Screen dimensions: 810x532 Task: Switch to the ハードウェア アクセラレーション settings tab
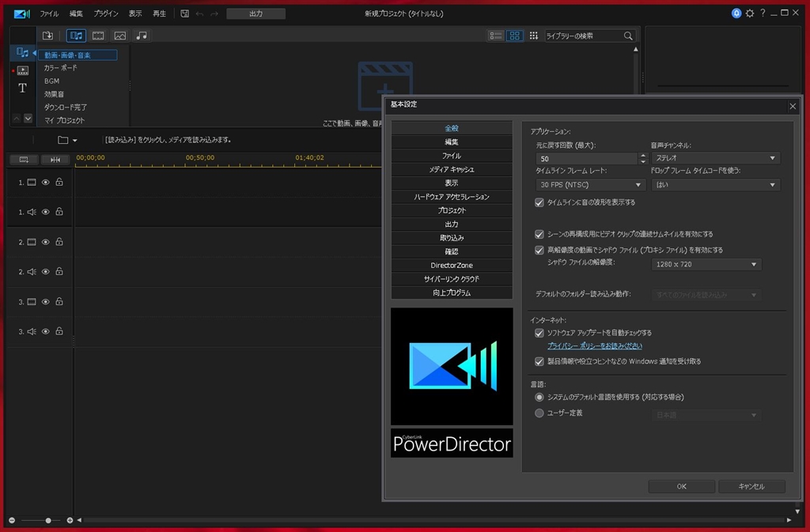point(452,197)
